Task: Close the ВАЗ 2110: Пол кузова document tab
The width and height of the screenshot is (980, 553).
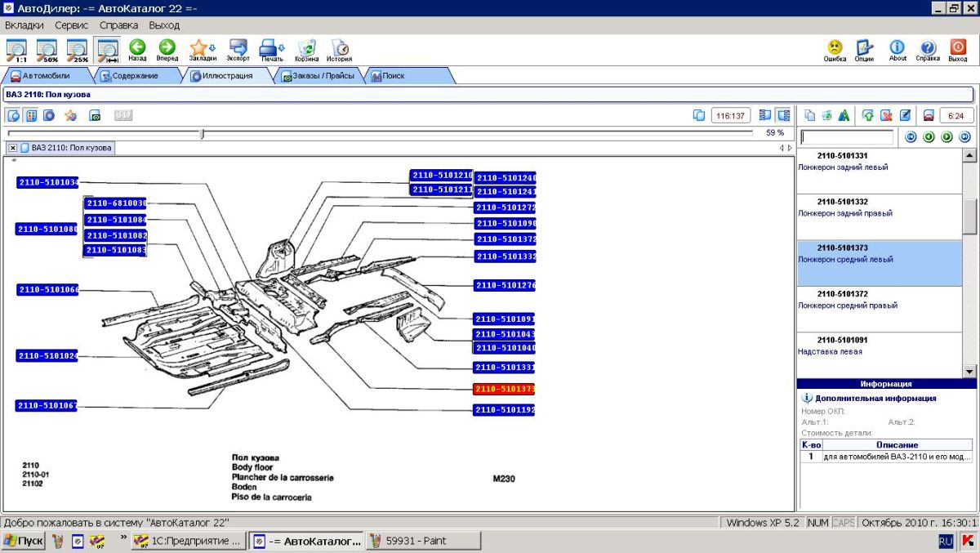Action: click(13, 148)
